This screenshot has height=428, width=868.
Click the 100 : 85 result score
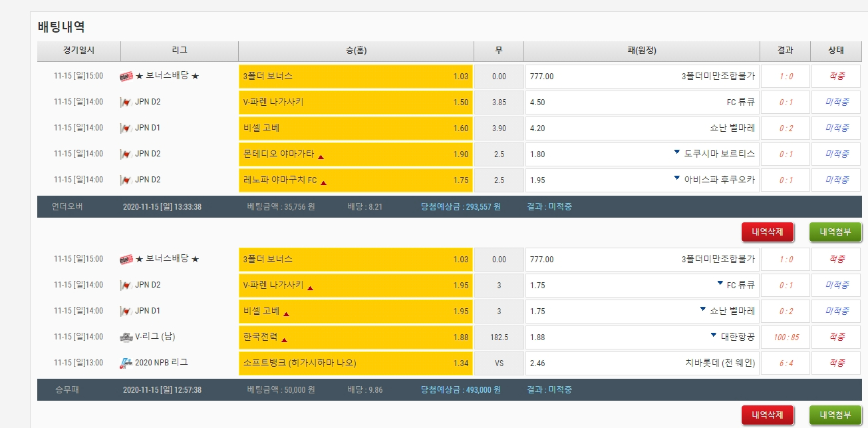[785, 337]
